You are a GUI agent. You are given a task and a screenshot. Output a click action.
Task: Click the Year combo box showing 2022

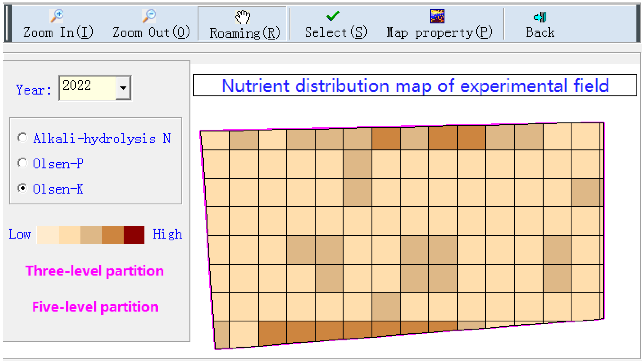[x=87, y=88]
